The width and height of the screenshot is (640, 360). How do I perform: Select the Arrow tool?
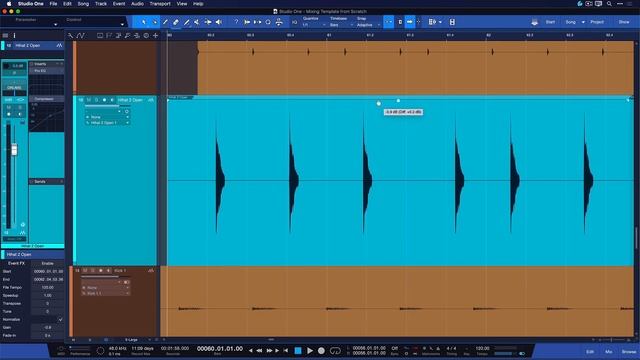(x=144, y=22)
